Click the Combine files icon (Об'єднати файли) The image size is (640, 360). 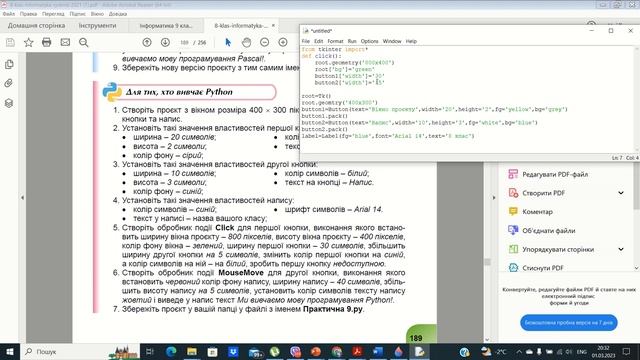point(513,230)
